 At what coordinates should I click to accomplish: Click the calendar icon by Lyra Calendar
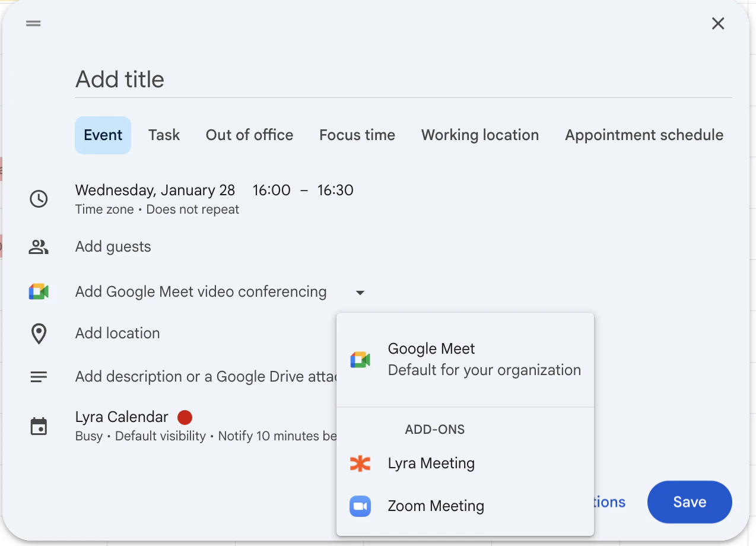point(39,426)
